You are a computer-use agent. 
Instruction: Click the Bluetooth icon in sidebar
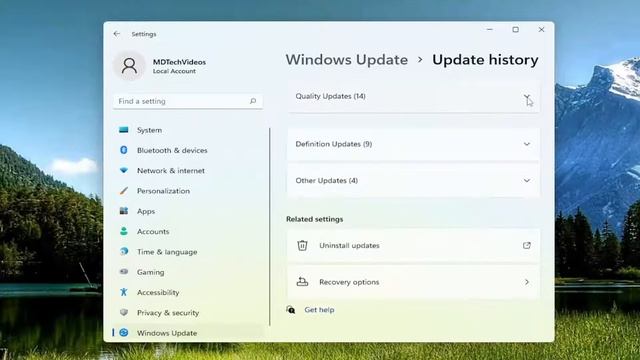[x=124, y=150]
